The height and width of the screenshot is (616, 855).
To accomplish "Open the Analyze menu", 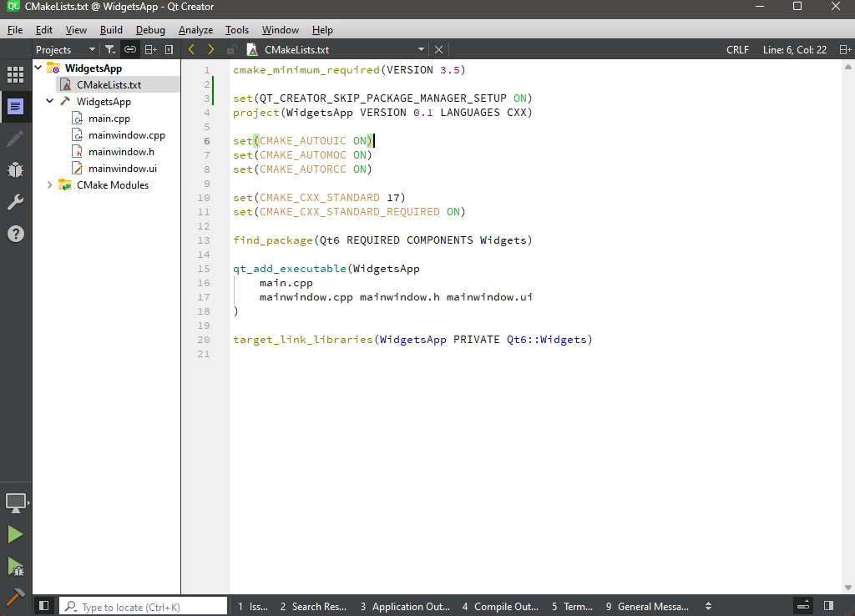I will tap(195, 30).
